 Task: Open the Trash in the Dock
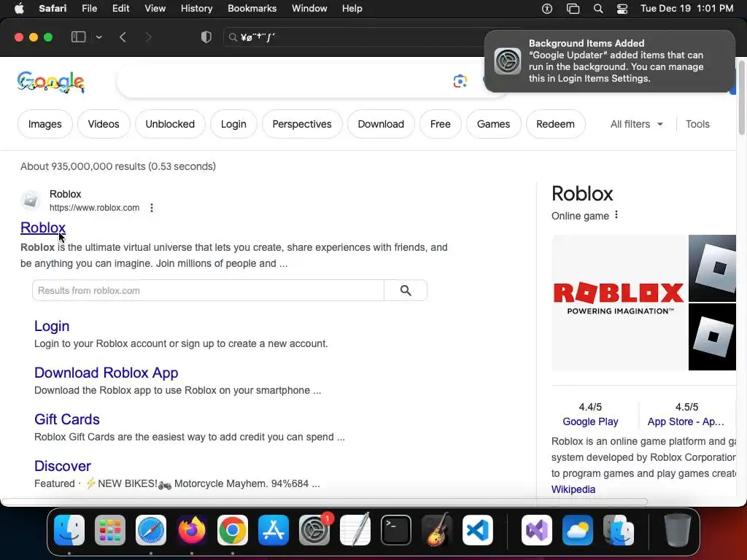point(677,530)
